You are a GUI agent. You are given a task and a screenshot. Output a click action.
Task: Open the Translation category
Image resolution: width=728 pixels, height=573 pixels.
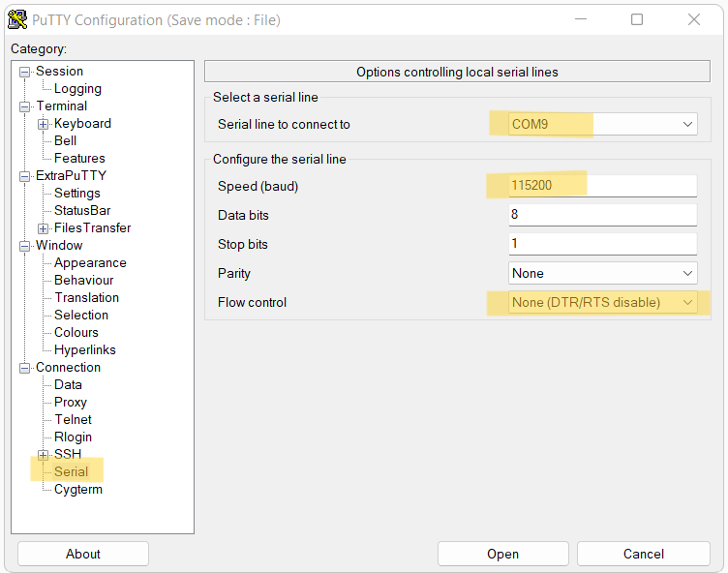pos(87,298)
